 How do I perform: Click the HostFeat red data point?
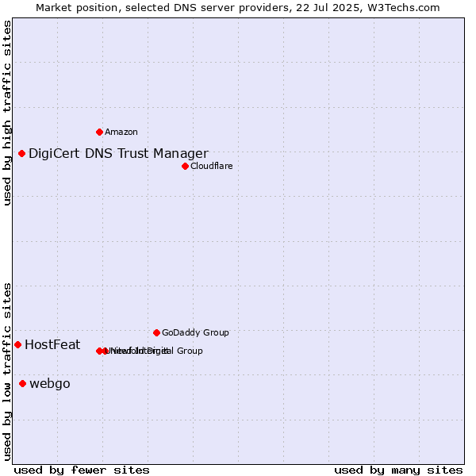pos(18,345)
